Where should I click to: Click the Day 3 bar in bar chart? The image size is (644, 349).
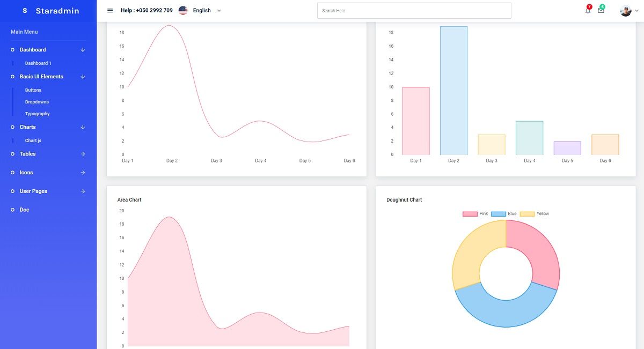pos(492,145)
